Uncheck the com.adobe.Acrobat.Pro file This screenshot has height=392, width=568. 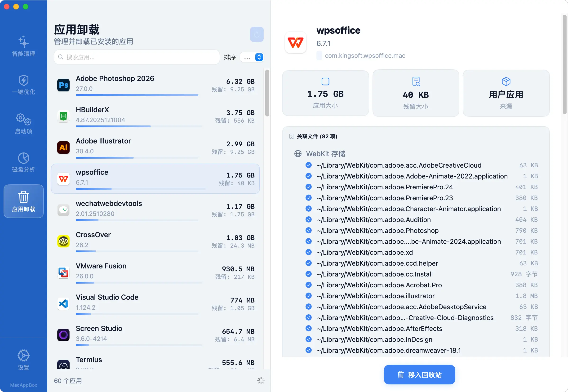pos(308,285)
